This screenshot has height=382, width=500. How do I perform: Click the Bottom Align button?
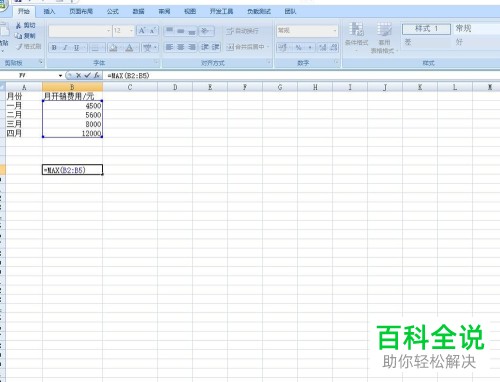coord(192,31)
